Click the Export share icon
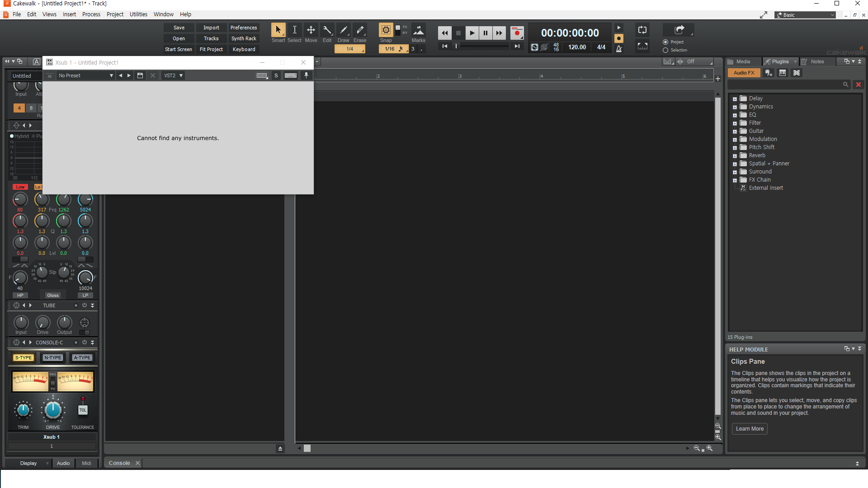The height and width of the screenshot is (488, 868). point(679,30)
